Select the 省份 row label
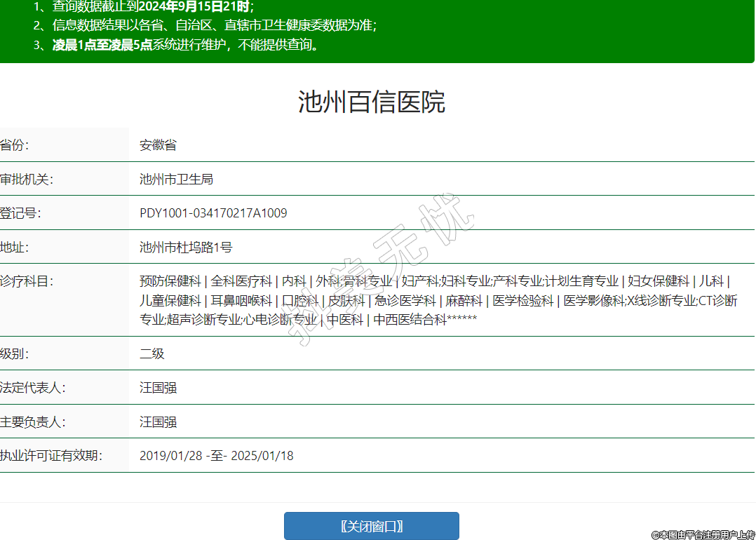 (15, 145)
